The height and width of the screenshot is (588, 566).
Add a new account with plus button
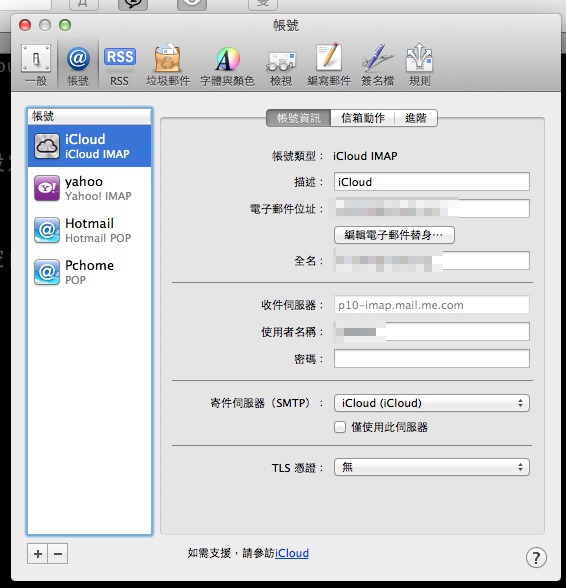coord(38,554)
